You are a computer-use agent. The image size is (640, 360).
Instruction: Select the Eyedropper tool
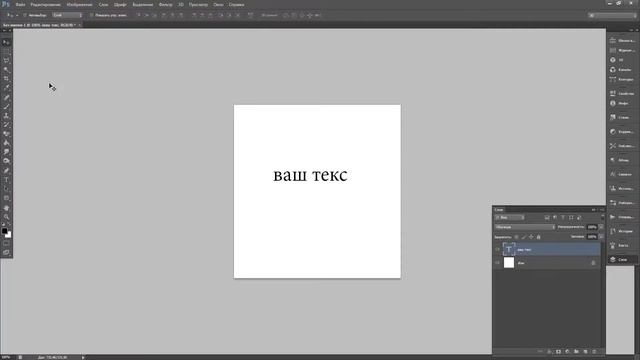pos(6,87)
